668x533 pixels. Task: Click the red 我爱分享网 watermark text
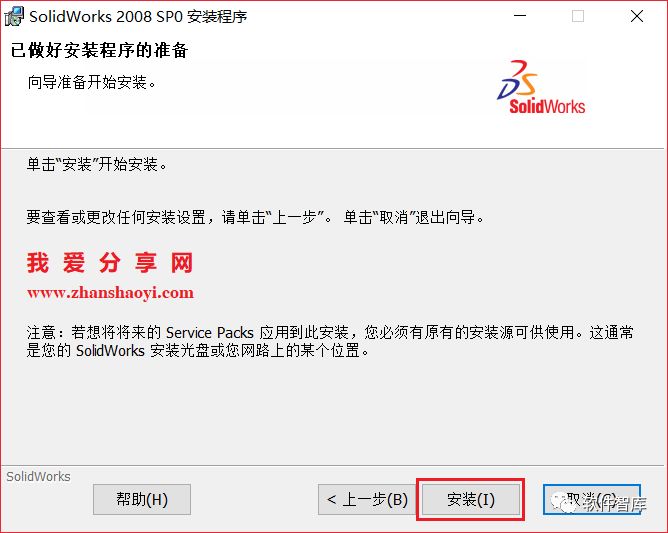point(110,262)
